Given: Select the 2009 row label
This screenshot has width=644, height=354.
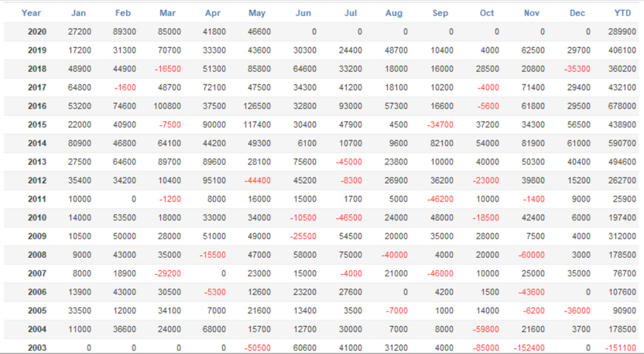Looking at the screenshot, I should tap(37, 237).
